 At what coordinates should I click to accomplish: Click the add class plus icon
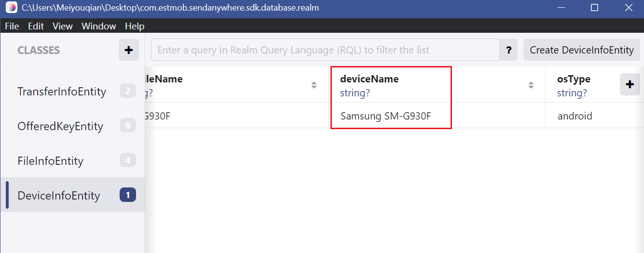(128, 50)
